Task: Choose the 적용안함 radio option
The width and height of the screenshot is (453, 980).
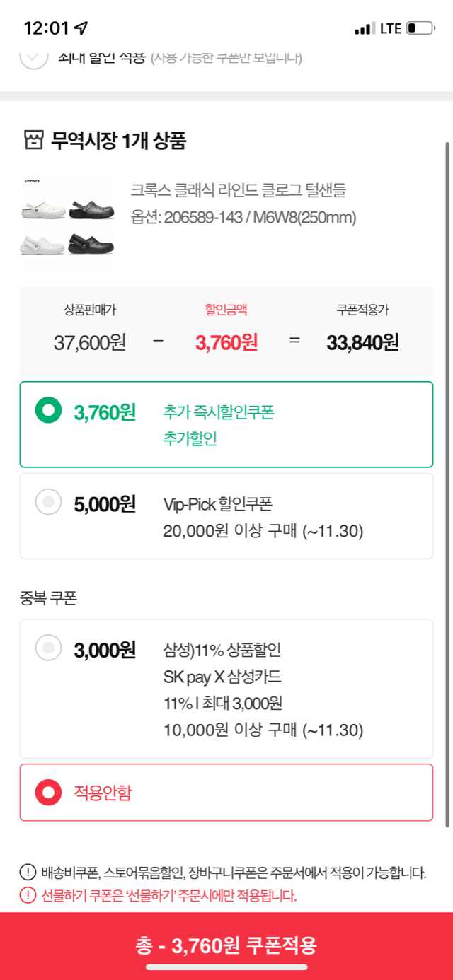Action: (48, 792)
